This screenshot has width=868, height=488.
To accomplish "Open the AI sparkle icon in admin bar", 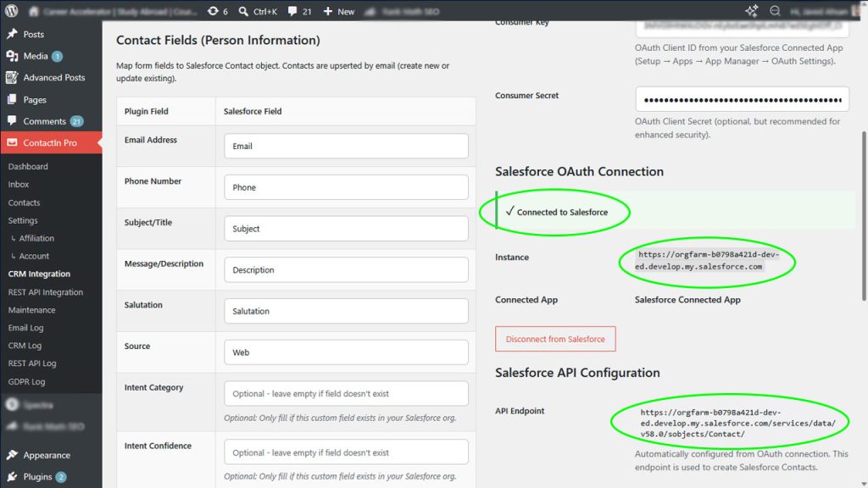I will point(751,10).
